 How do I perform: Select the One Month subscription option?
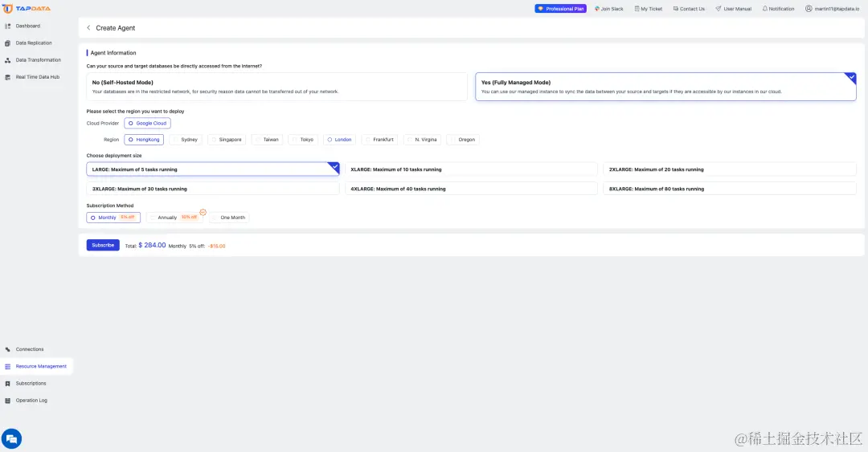232,218
